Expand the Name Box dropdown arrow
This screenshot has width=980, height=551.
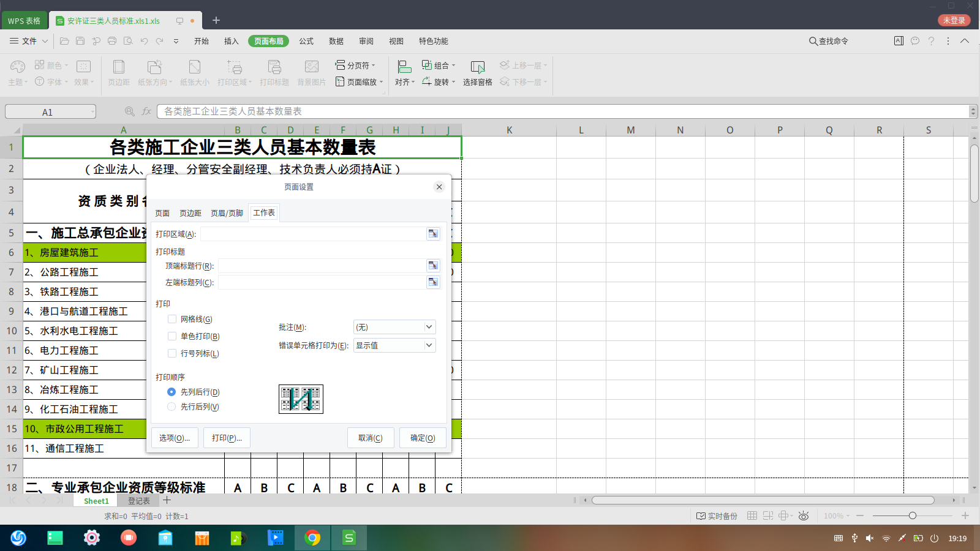92,111
